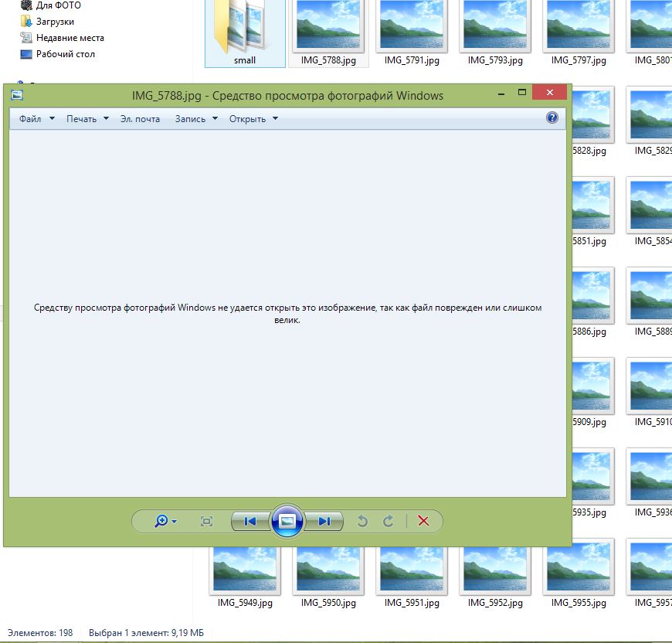
Task: Click the Для ФОТО icon in sidebar
Action: [26, 5]
